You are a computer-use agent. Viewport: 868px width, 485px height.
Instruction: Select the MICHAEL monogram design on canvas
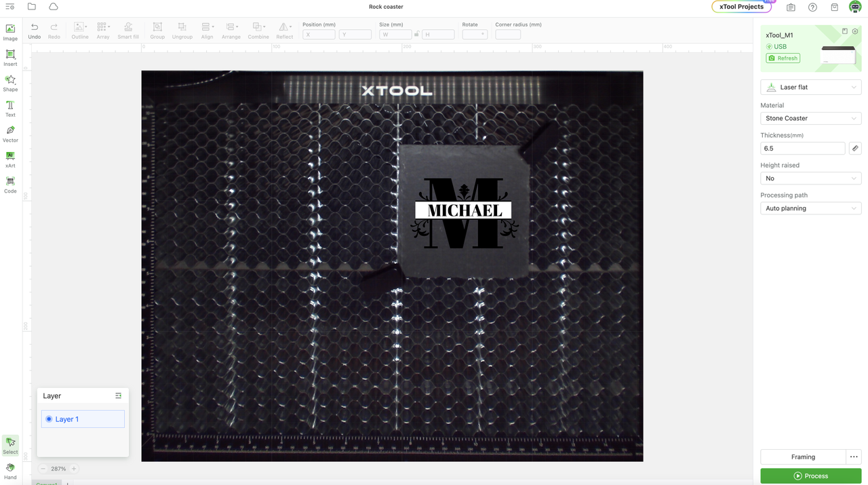tap(465, 213)
